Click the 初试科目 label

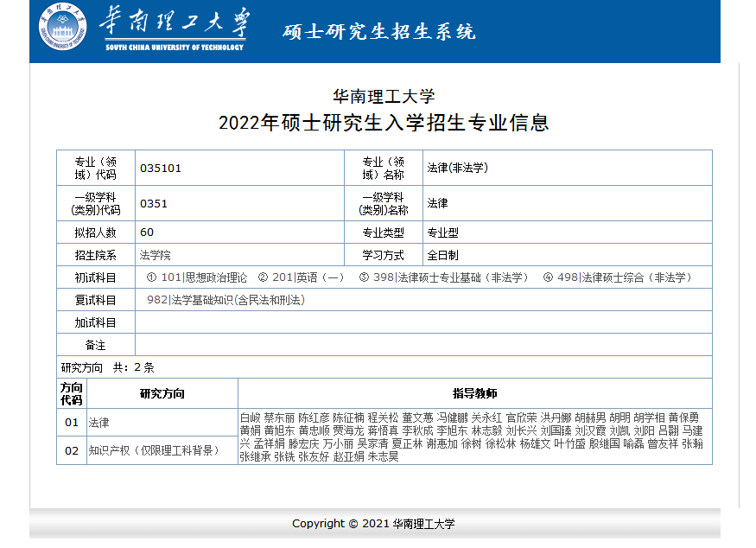(x=95, y=277)
